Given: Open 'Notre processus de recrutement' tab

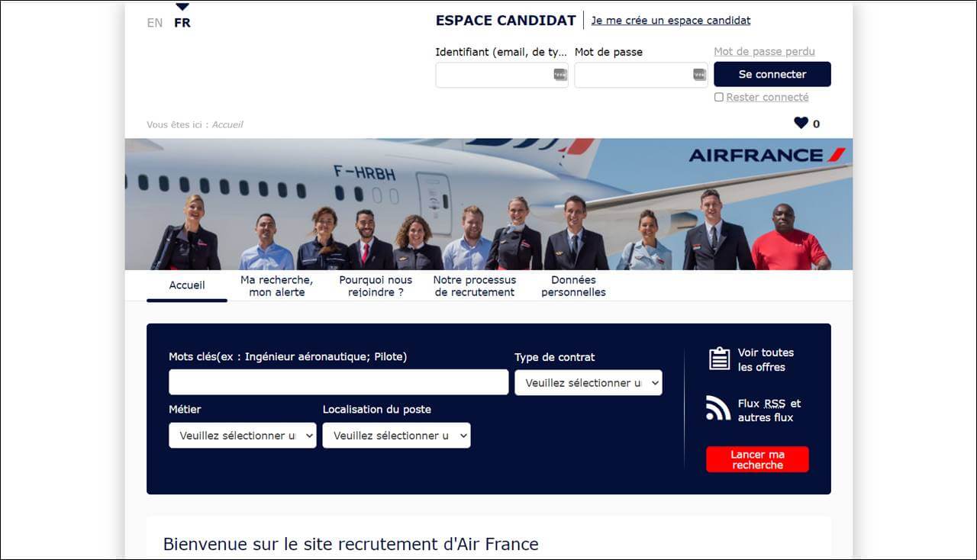Looking at the screenshot, I should point(475,286).
